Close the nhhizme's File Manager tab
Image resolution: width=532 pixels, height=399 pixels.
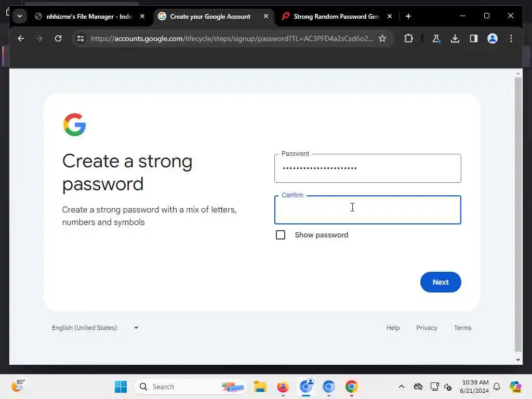tap(142, 16)
